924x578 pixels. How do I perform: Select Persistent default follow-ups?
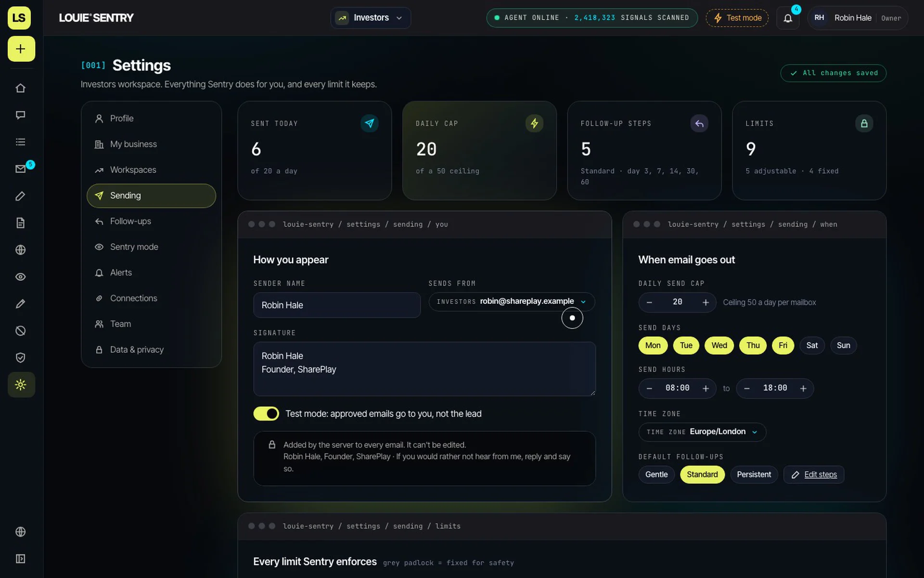[754, 474]
